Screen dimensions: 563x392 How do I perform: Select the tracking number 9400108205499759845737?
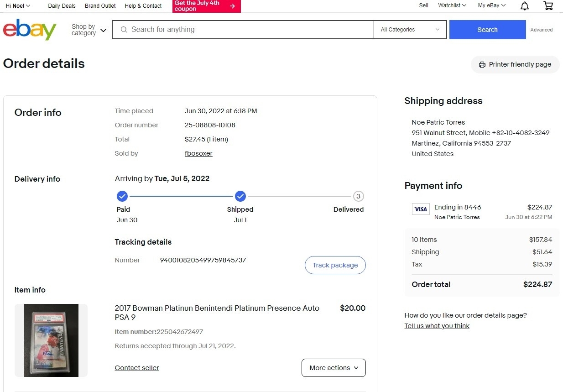203,260
